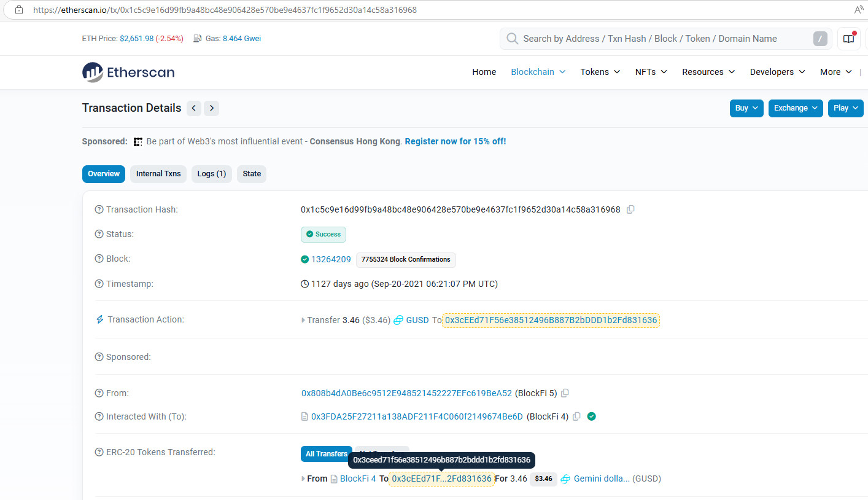Go to previous transaction arrow
This screenshot has width=868, height=500.
194,108
